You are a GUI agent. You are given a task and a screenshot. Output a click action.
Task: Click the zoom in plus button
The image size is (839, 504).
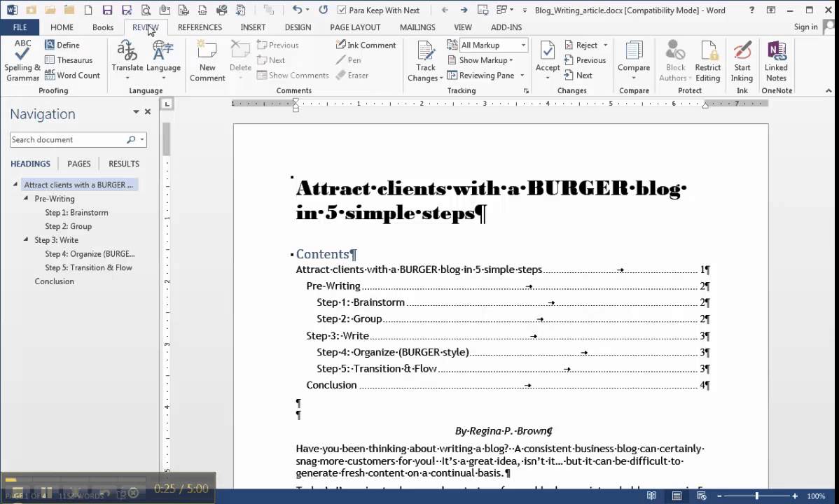(795, 496)
